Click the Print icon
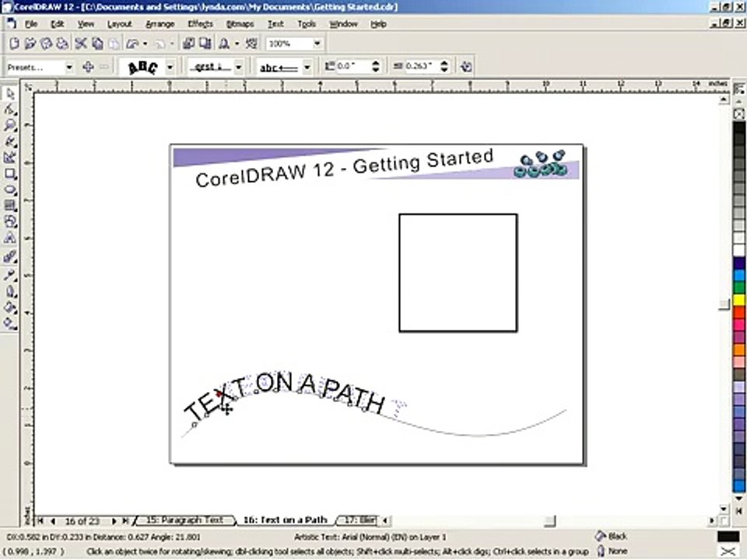This screenshot has height=560, width=747. coord(62,44)
